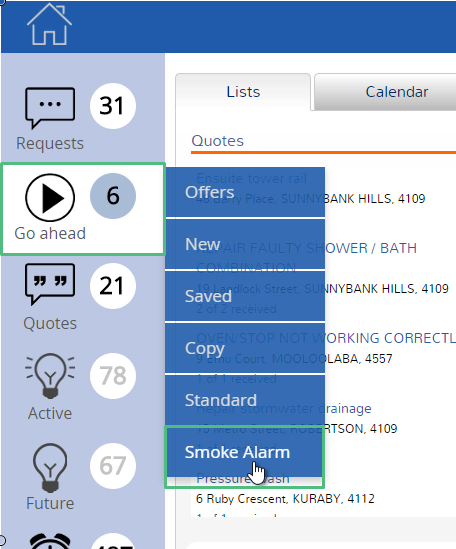Select Smoke Alarm menu entry
The width and height of the screenshot is (456, 549).
point(244,452)
